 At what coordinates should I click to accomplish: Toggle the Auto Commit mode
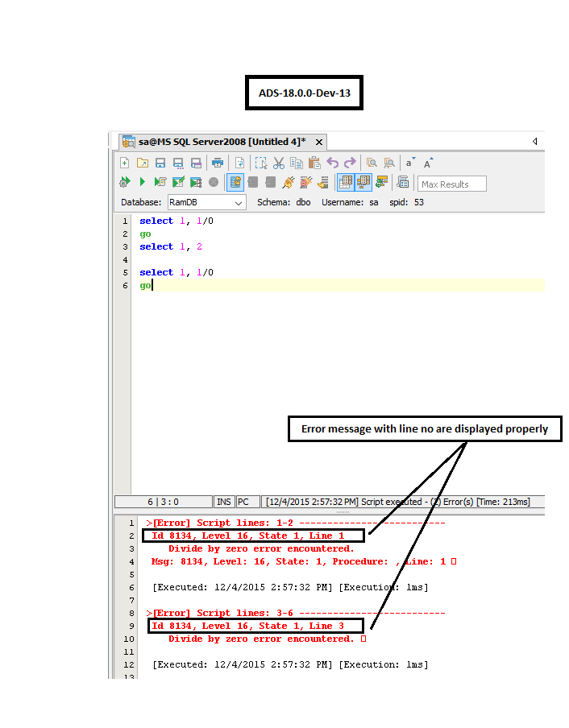(x=235, y=183)
